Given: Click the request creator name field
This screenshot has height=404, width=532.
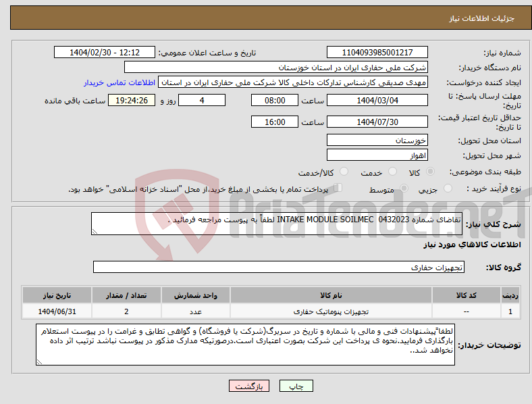Looking at the screenshot, I should 293,82.
